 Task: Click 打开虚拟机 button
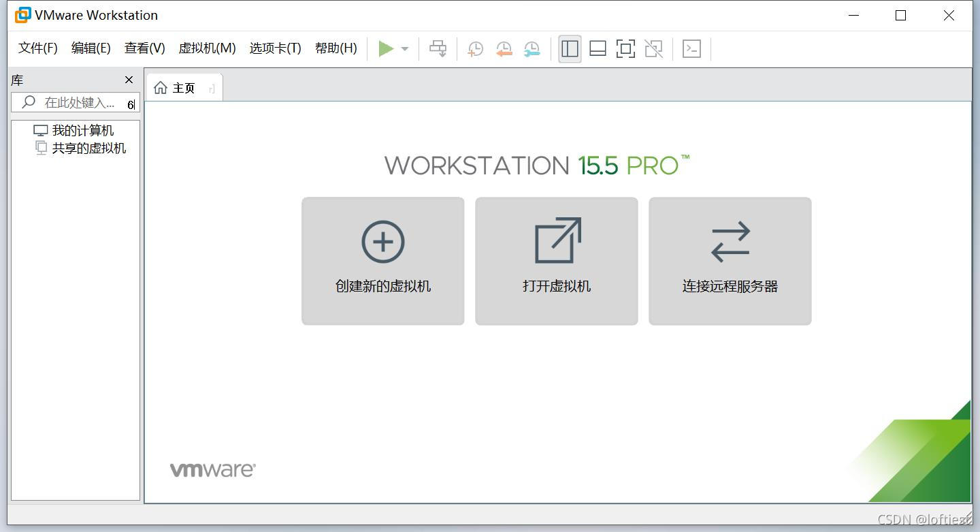[557, 261]
